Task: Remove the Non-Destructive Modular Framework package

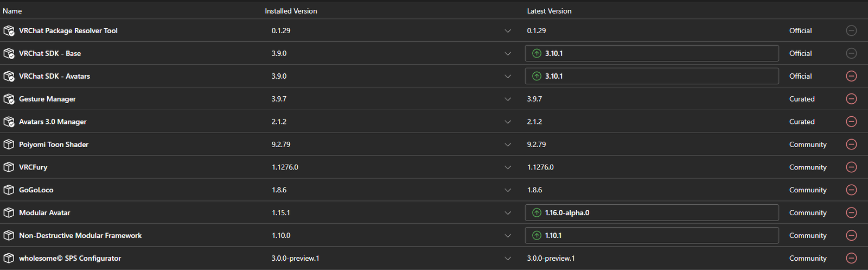Action: pyautogui.click(x=851, y=236)
